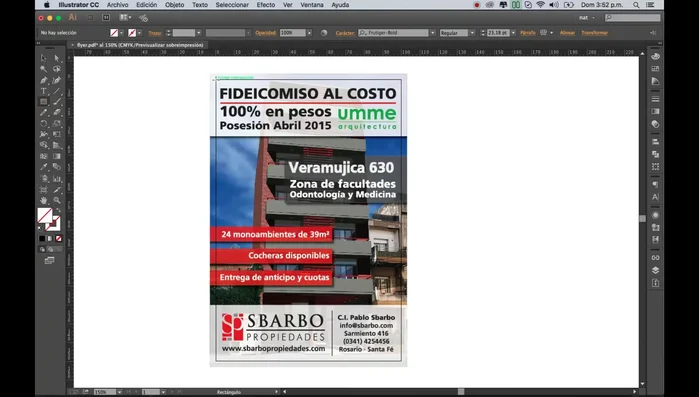The width and height of the screenshot is (699, 397).
Task: Select the Rotate tool
Action: tap(44, 123)
